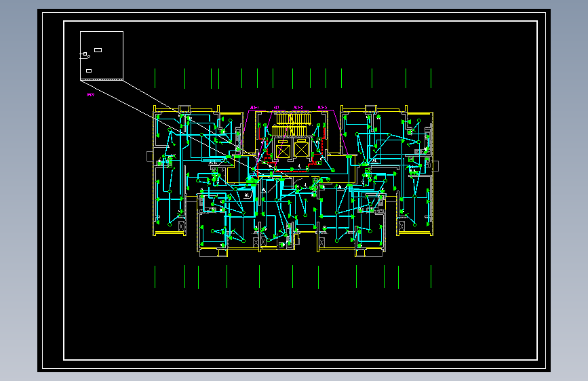The image size is (588, 381).
Task: Click the red dashed wiring run below the elevators
Action: click(291, 171)
